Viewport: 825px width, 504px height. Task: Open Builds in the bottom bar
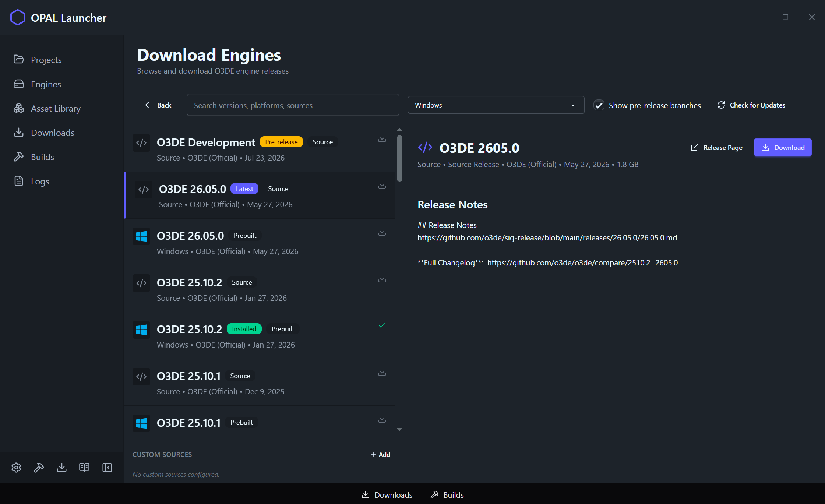click(x=447, y=495)
